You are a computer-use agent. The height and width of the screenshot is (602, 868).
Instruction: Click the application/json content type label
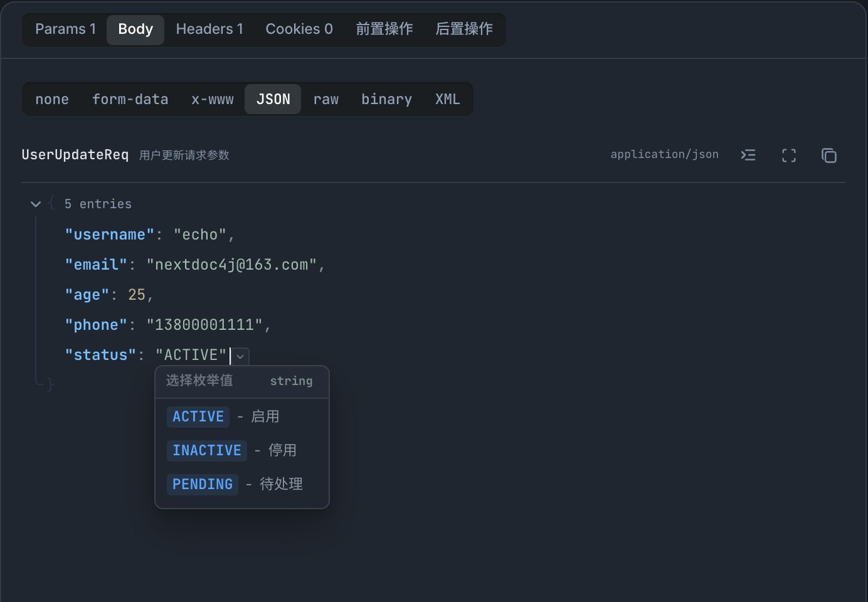click(665, 154)
